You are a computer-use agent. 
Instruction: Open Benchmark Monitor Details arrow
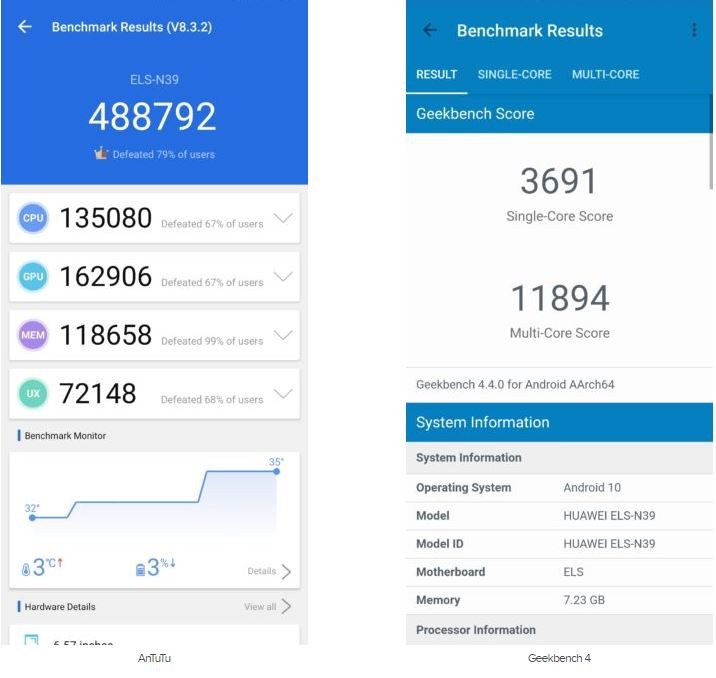[286, 571]
